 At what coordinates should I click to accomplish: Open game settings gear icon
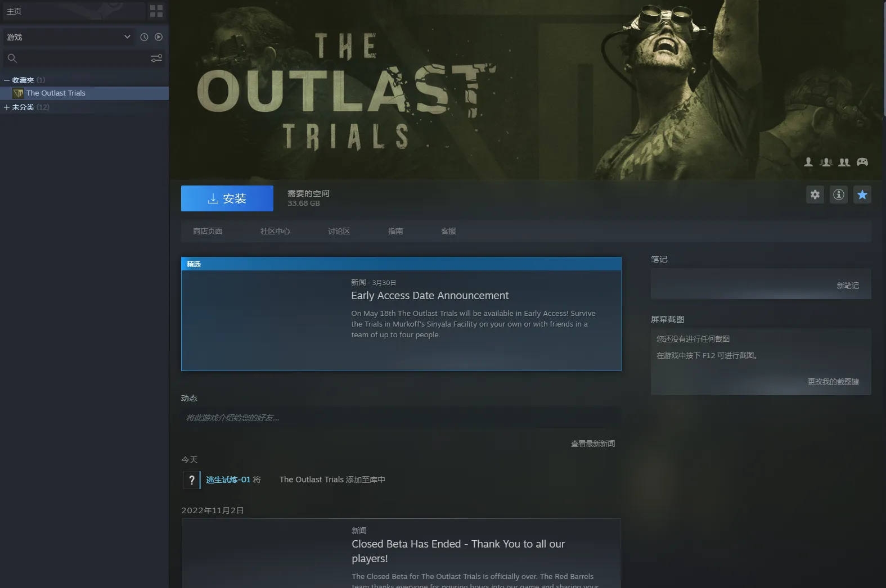coord(815,195)
